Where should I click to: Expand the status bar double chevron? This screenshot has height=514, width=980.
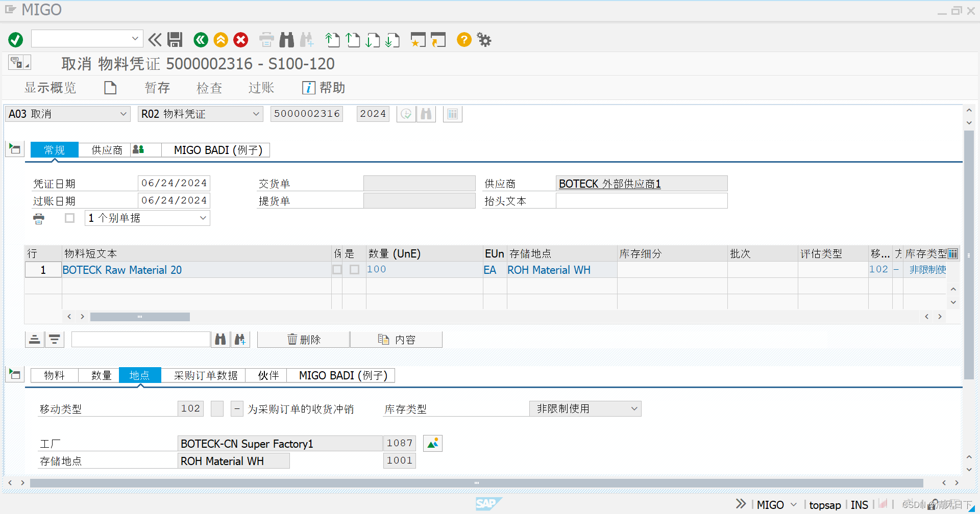(x=741, y=504)
